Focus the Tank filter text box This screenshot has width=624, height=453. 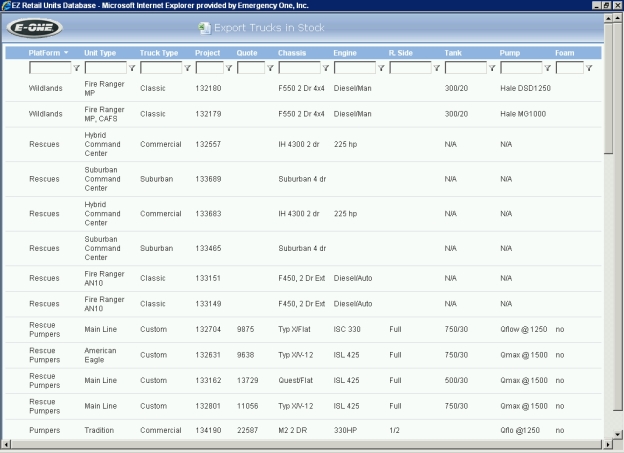point(466,68)
